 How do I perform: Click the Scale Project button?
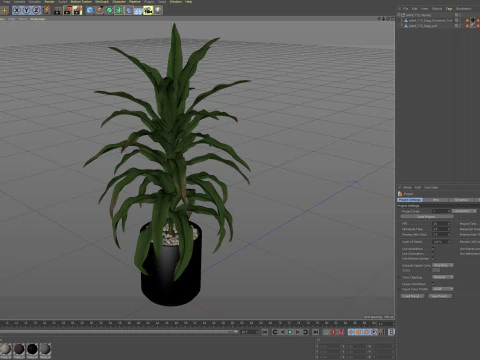coord(427,217)
